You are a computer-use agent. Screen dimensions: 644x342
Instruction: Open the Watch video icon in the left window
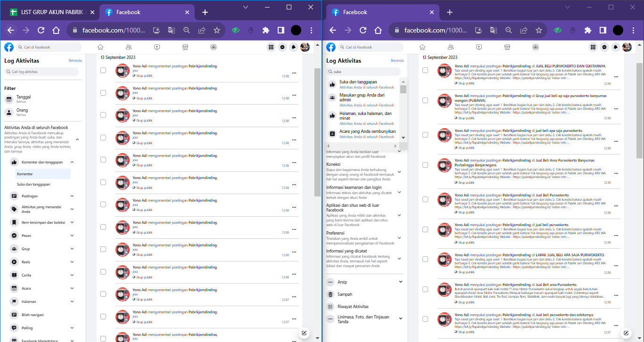click(x=157, y=47)
